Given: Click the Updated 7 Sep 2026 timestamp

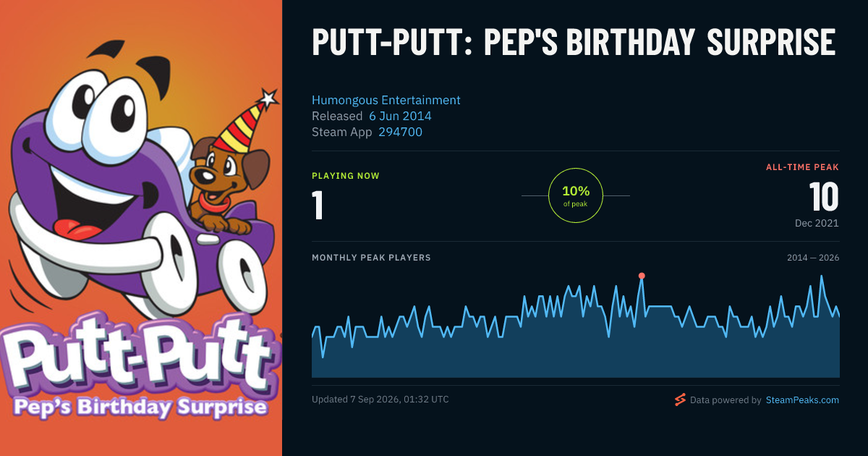Looking at the screenshot, I should [x=380, y=400].
